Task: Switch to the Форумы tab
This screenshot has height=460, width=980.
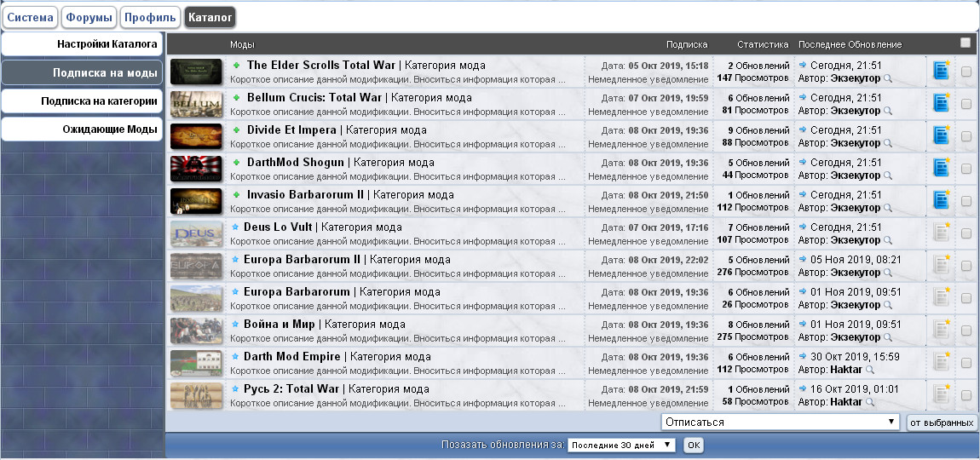Action: click(x=89, y=18)
